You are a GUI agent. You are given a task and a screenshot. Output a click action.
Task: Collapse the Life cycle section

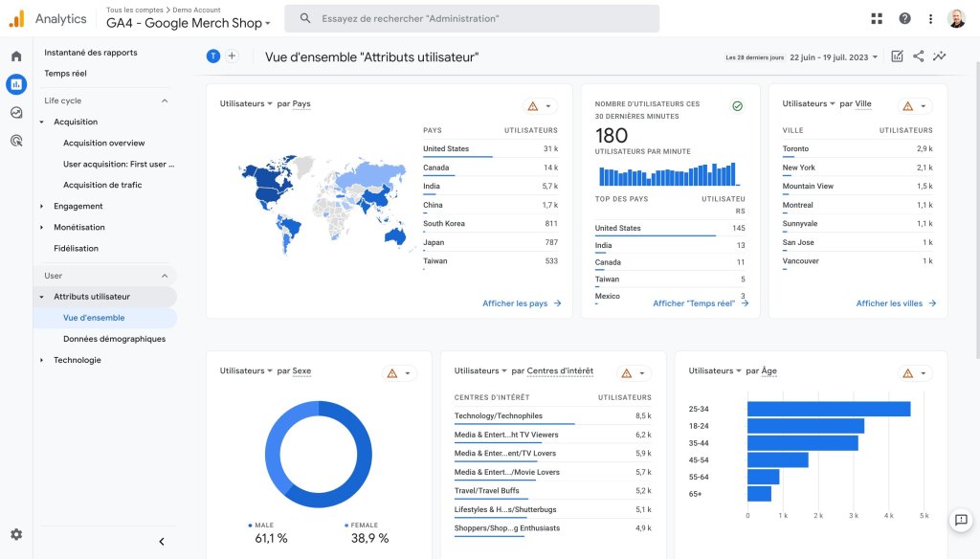(x=165, y=101)
